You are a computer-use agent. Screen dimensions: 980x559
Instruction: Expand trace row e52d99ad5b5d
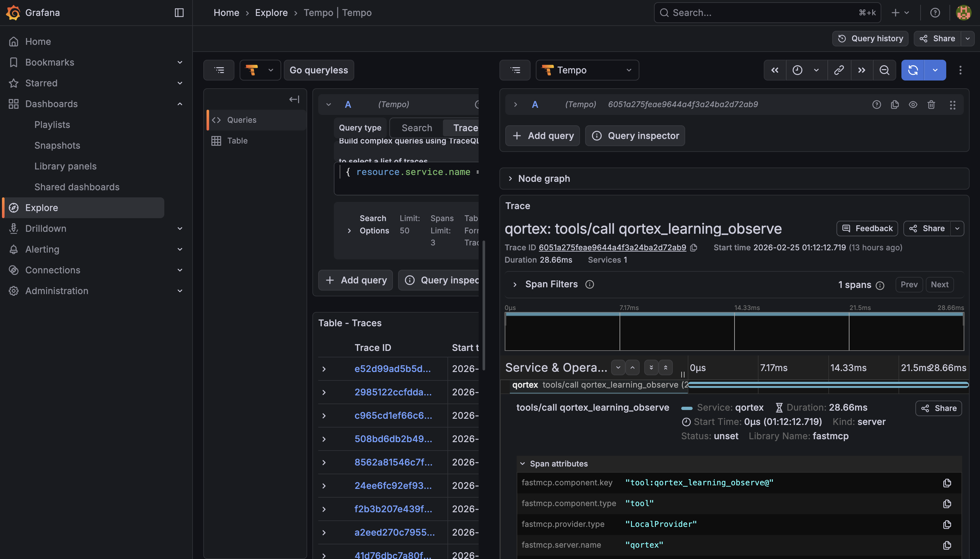pos(324,369)
